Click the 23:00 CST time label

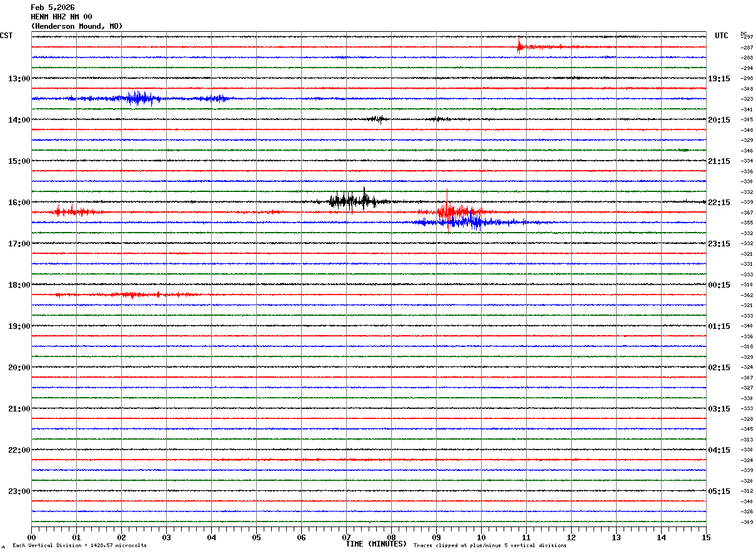point(19,491)
